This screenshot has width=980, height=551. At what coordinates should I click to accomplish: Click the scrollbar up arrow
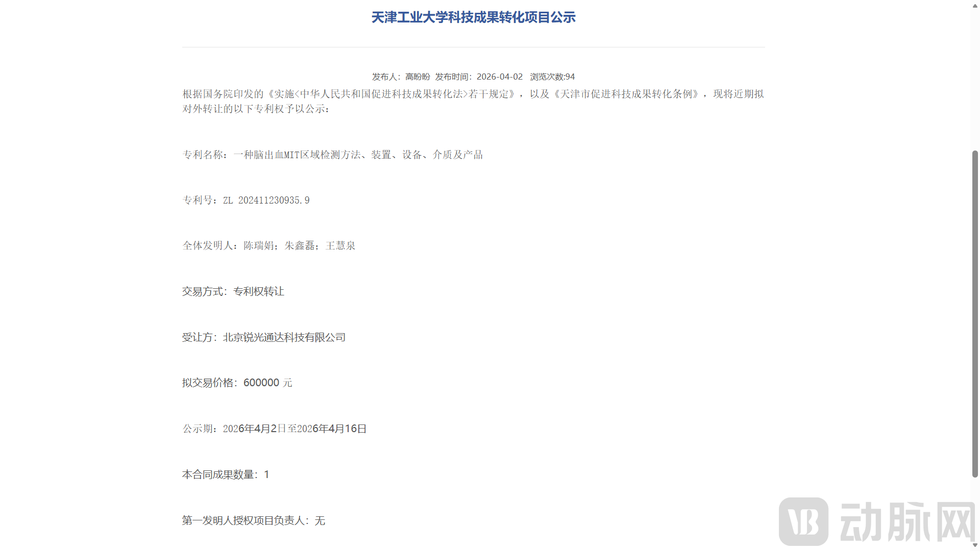pos(975,6)
